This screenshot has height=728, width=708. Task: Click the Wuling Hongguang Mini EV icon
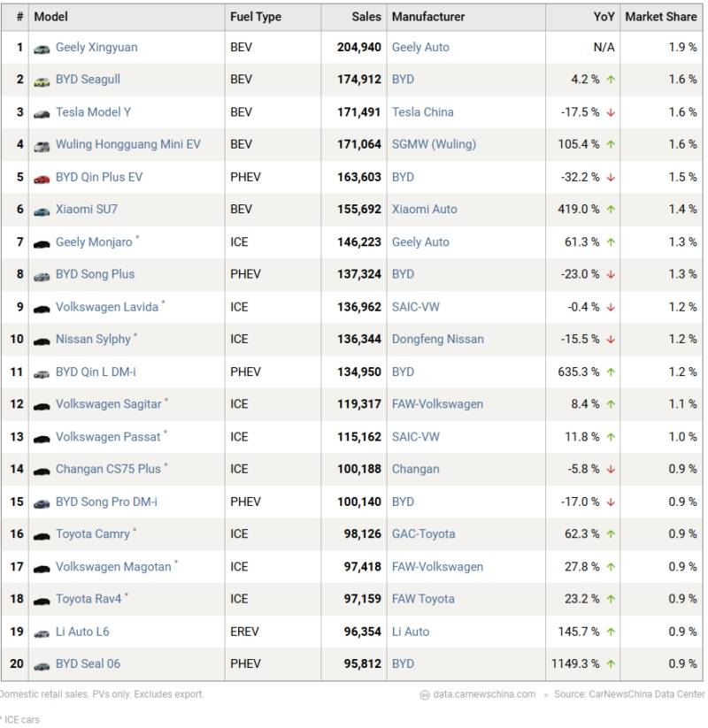42,146
